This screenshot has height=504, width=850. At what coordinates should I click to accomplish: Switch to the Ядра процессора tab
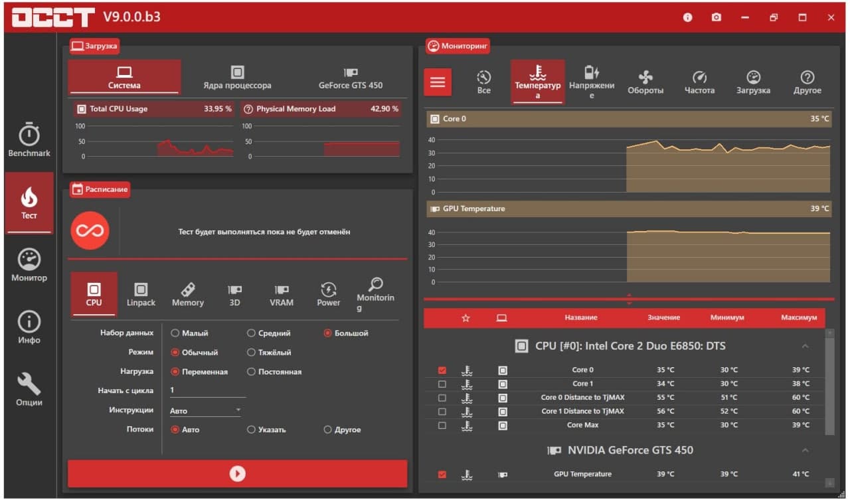237,77
